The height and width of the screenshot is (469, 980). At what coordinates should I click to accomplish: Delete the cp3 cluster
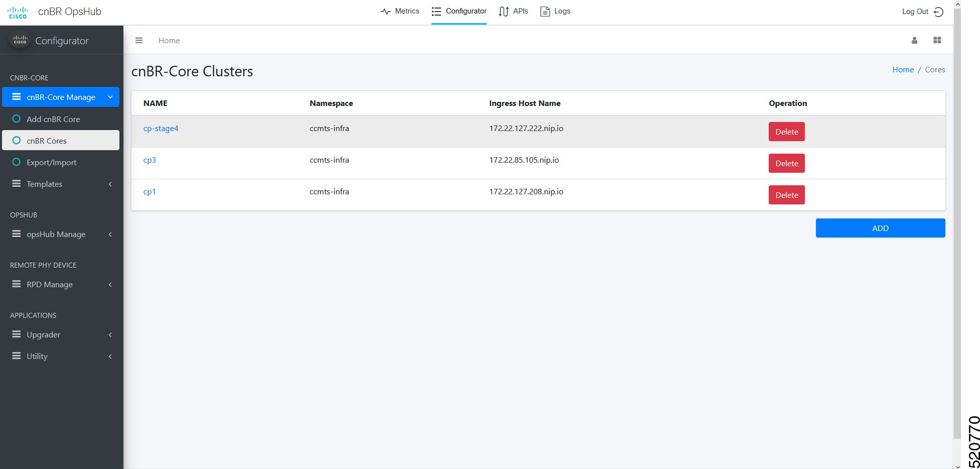point(786,163)
